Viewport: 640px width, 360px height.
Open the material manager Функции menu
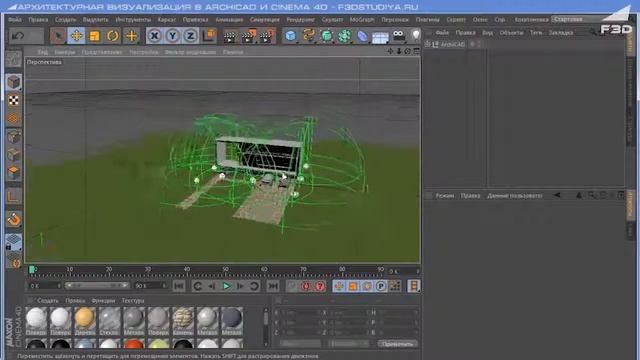103,300
